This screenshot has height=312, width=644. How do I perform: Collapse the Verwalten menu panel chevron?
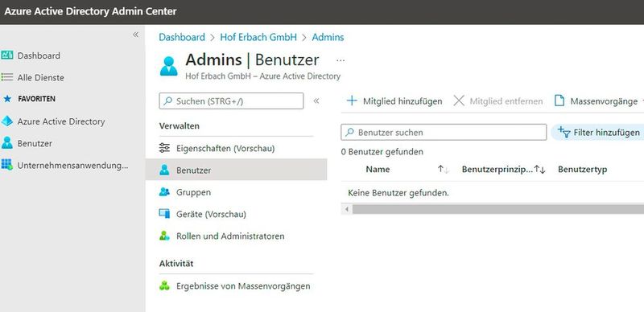[316, 101]
